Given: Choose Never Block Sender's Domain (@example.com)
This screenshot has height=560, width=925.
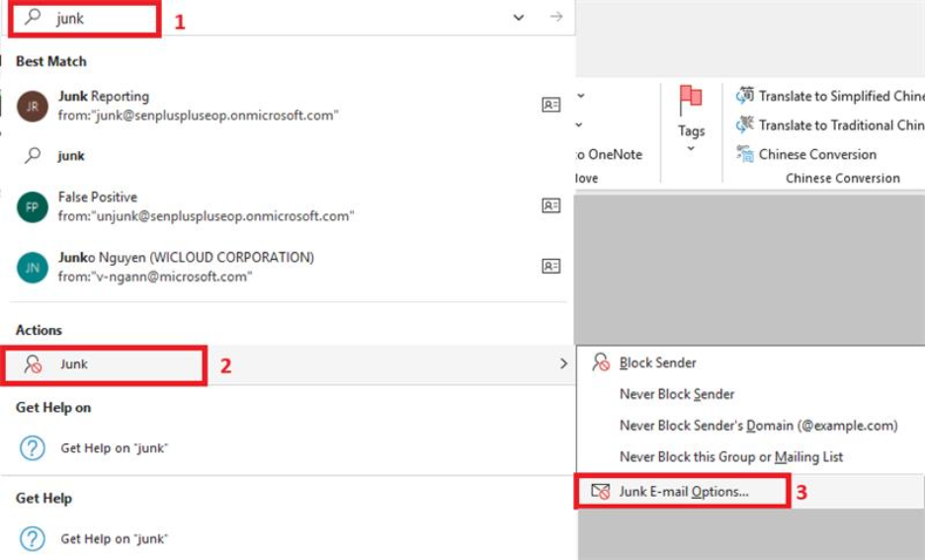Looking at the screenshot, I should coord(750,425).
